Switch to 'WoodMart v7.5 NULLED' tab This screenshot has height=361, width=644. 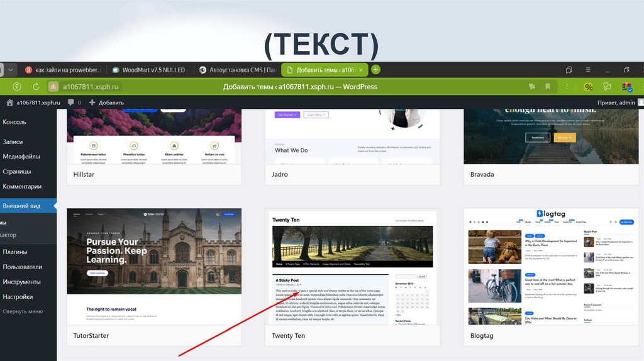pos(150,70)
